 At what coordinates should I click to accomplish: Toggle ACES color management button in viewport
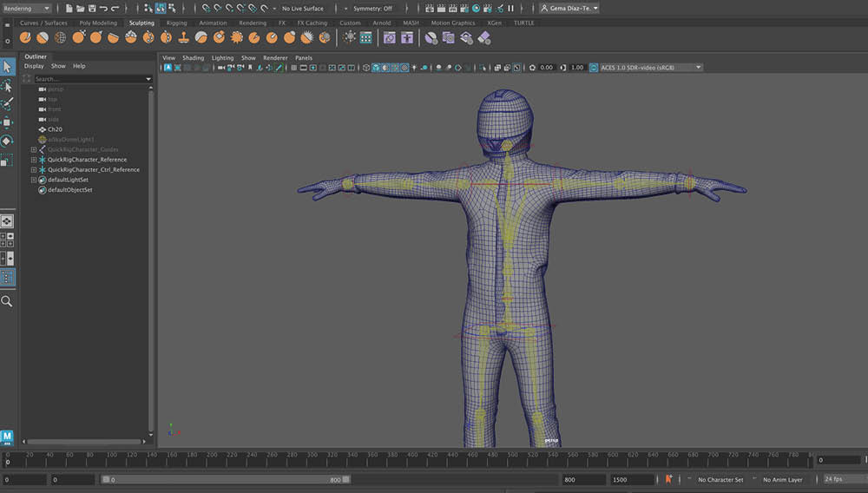pyautogui.click(x=595, y=67)
